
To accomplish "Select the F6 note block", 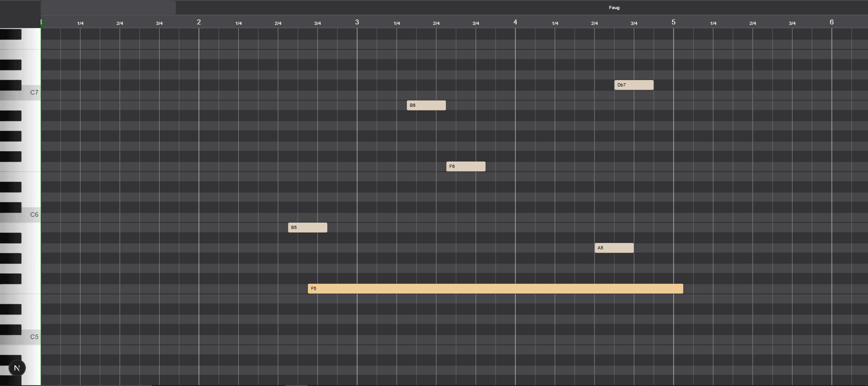I will point(466,167).
